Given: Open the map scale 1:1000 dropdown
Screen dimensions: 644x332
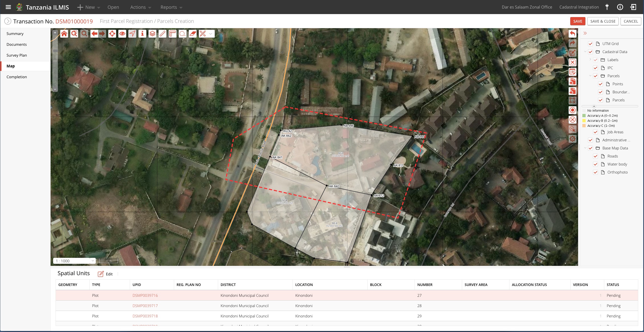Looking at the screenshot, I should coord(93,261).
